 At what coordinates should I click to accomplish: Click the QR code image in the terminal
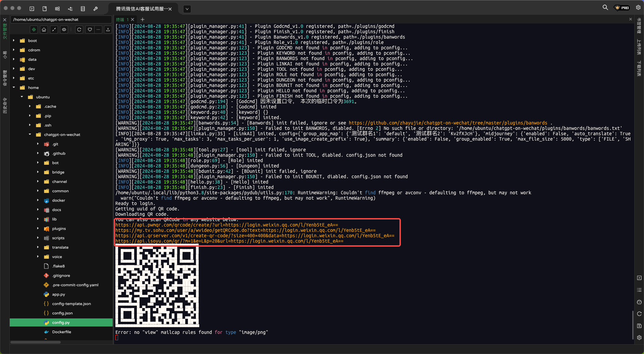point(157,286)
